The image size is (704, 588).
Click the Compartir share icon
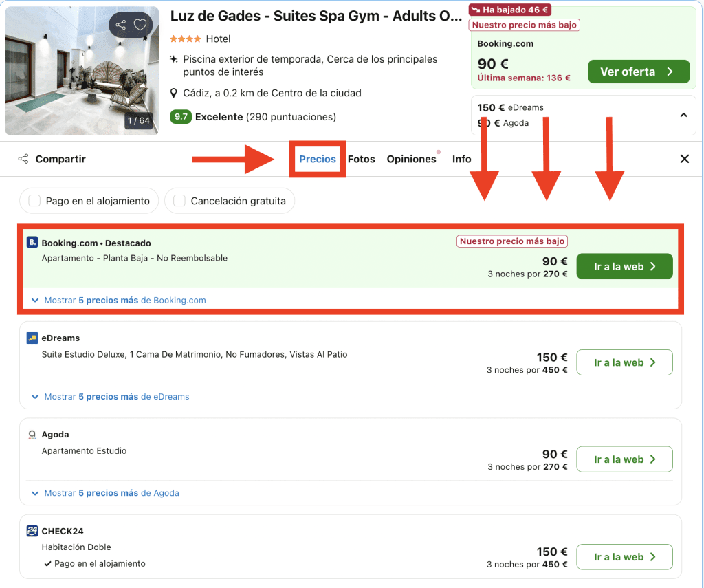pos(23,159)
